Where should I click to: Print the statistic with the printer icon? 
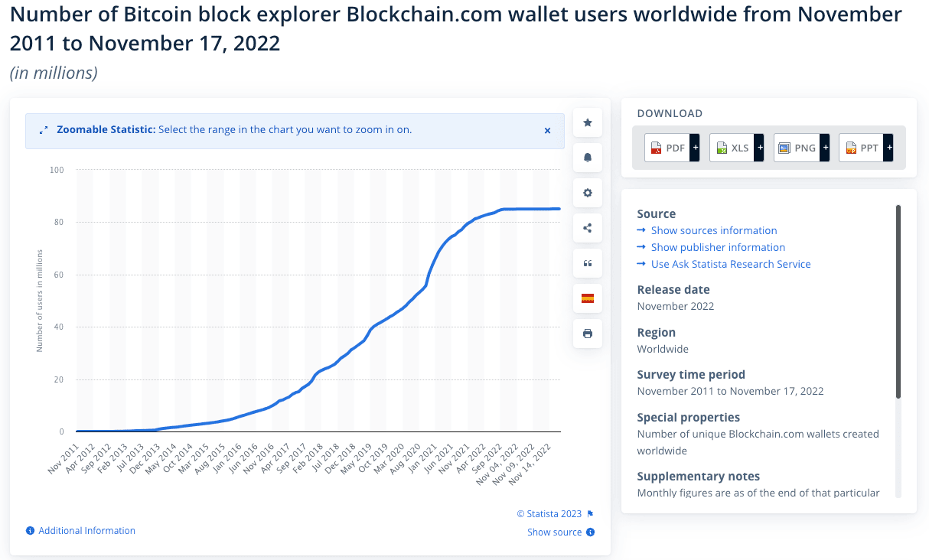tap(587, 333)
